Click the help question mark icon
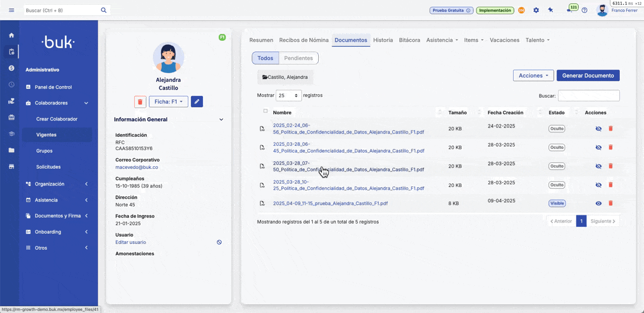The width and height of the screenshot is (644, 313). point(584,10)
